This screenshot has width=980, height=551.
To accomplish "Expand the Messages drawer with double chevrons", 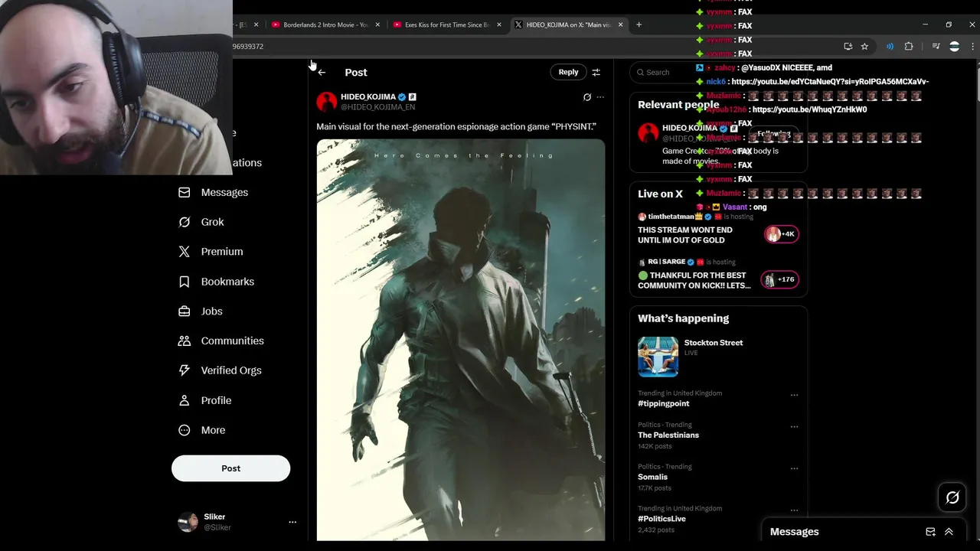I will tap(949, 532).
